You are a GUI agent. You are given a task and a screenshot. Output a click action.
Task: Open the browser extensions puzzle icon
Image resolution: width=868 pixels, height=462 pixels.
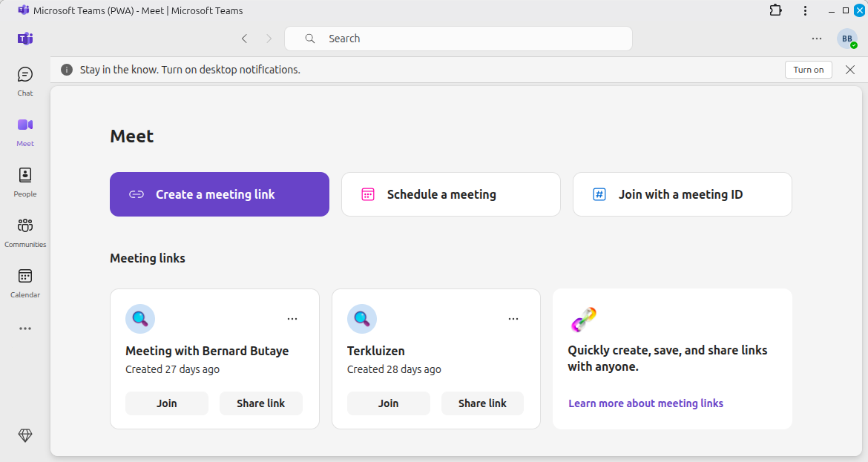[x=775, y=10]
